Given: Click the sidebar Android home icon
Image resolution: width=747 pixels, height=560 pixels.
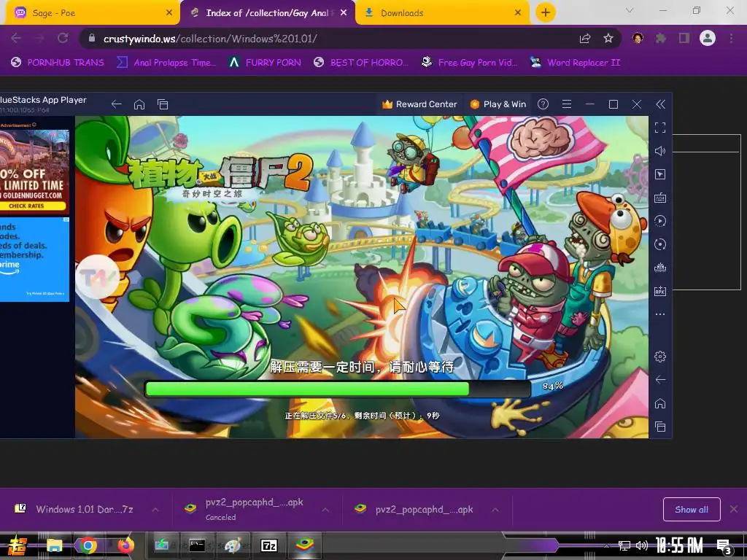Looking at the screenshot, I should coord(659,403).
